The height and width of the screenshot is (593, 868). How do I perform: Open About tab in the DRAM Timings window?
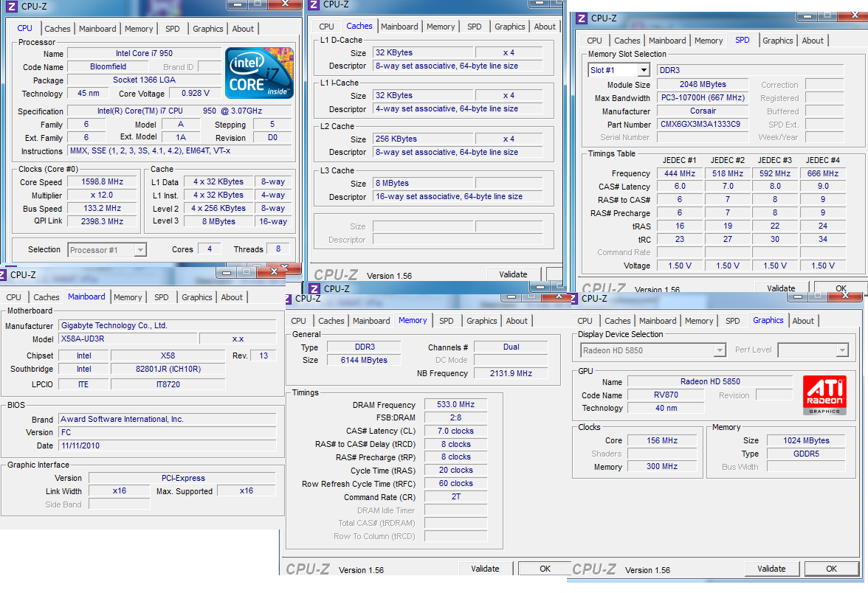517,321
